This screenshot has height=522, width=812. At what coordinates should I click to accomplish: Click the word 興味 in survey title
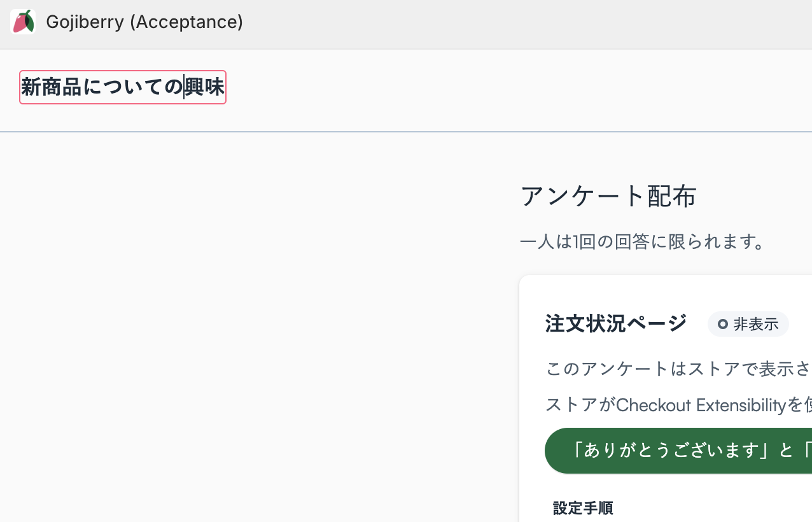click(x=205, y=87)
